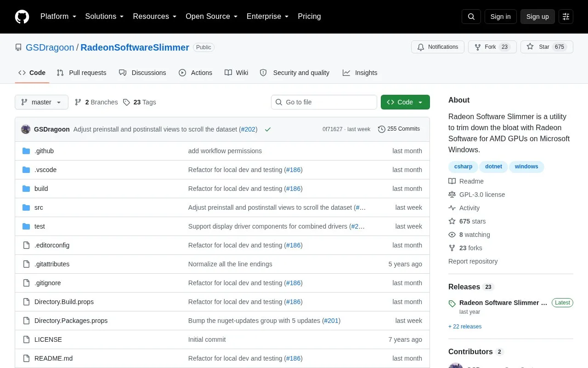Go to the GitHub homepage logo
This screenshot has height=368, width=588.
coord(22,17)
